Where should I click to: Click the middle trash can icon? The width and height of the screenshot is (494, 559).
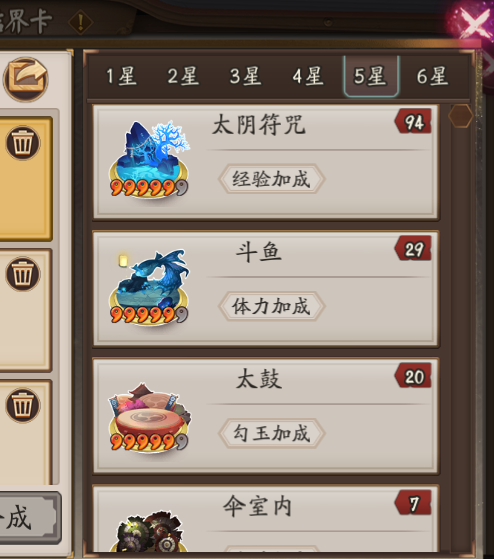[x=23, y=274]
